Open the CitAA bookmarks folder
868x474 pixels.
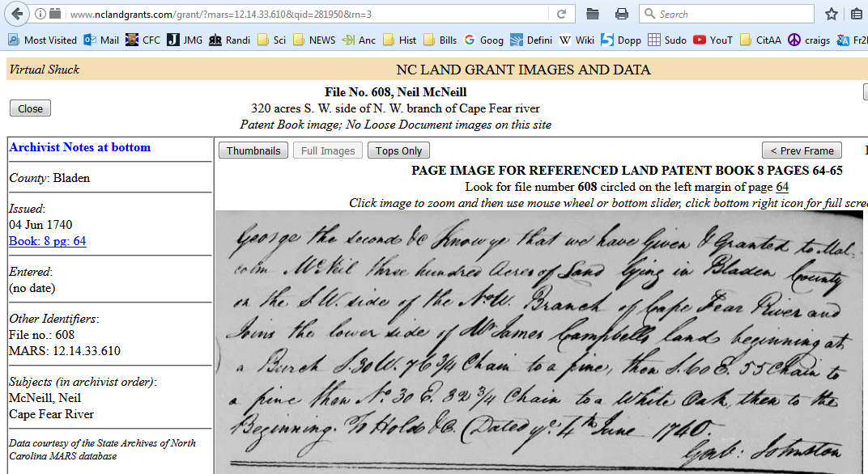(x=760, y=40)
